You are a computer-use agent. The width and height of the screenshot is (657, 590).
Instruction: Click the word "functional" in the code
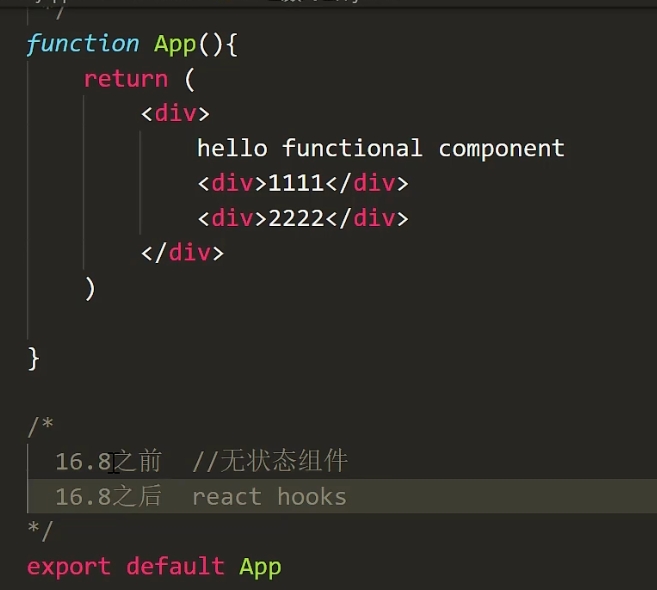[352, 149]
